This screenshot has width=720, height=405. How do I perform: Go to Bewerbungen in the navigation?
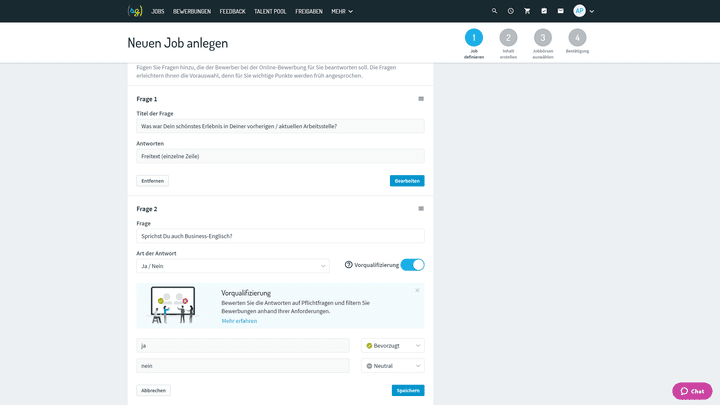tap(192, 11)
